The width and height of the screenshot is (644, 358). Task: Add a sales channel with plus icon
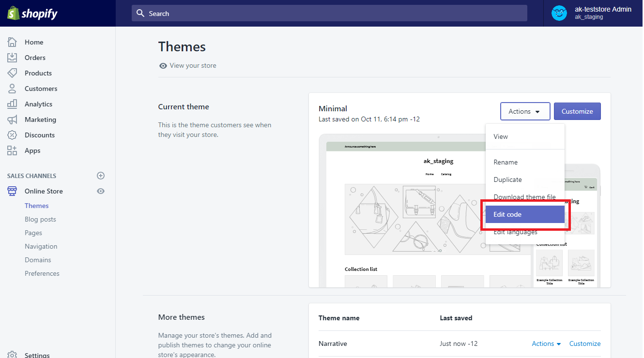coord(101,176)
